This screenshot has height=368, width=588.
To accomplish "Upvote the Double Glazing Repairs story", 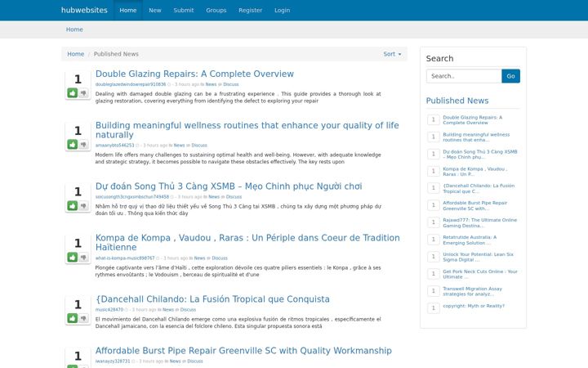I will pos(73,92).
